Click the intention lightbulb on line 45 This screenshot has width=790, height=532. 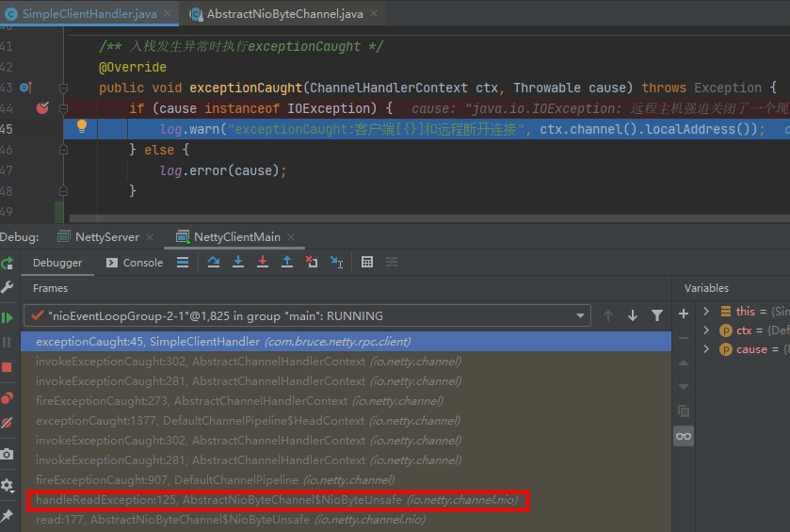coord(82,126)
